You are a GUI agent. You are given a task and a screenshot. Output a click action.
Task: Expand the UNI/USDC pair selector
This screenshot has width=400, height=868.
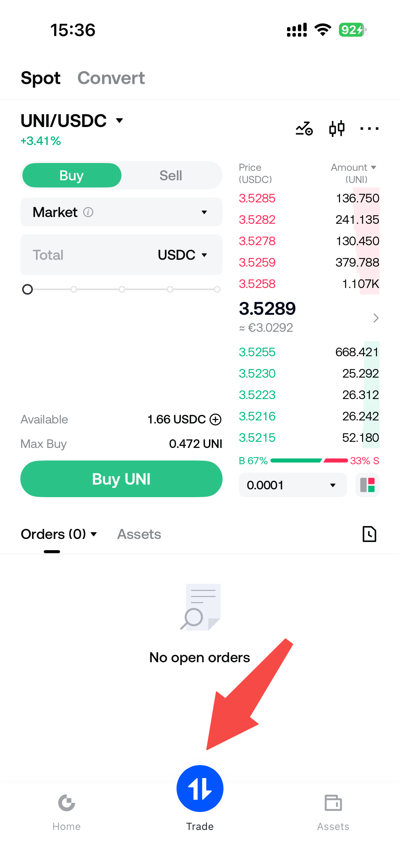pyautogui.click(x=72, y=121)
